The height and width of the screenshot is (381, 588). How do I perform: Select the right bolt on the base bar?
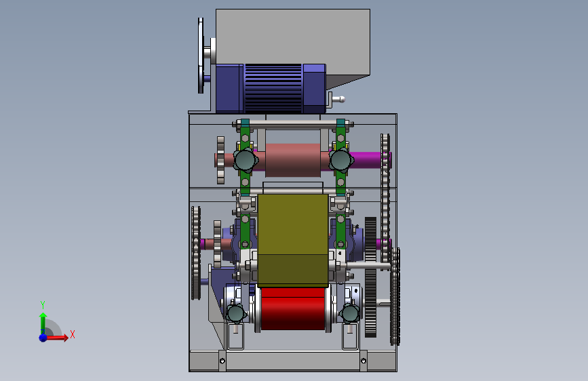[x=364, y=361]
